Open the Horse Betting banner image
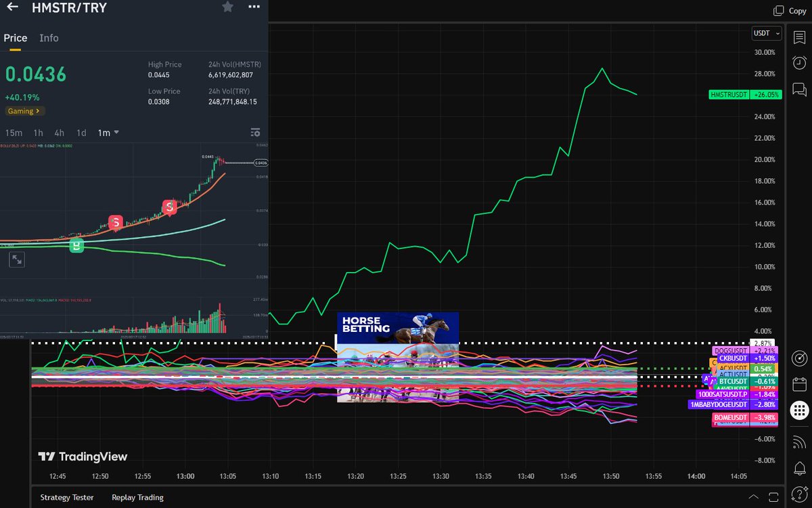 pyautogui.click(x=398, y=357)
